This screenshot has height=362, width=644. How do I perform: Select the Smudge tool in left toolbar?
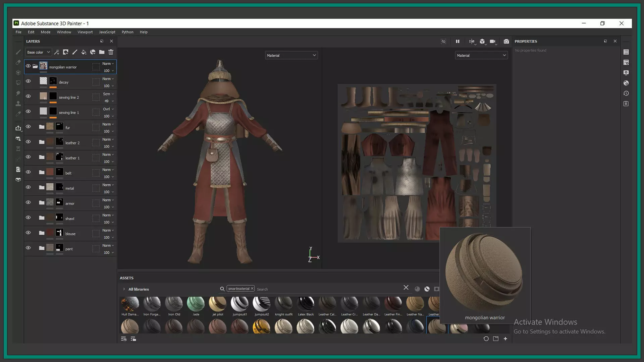[18, 93]
